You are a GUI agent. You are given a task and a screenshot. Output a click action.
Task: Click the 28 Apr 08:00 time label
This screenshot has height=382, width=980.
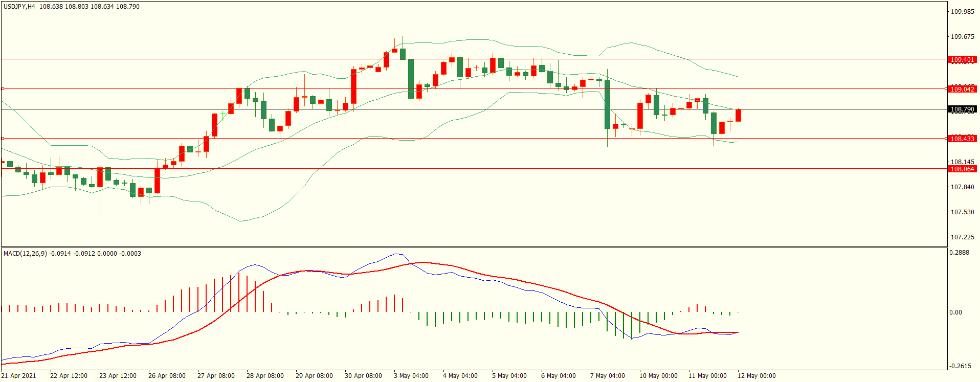pos(265,376)
